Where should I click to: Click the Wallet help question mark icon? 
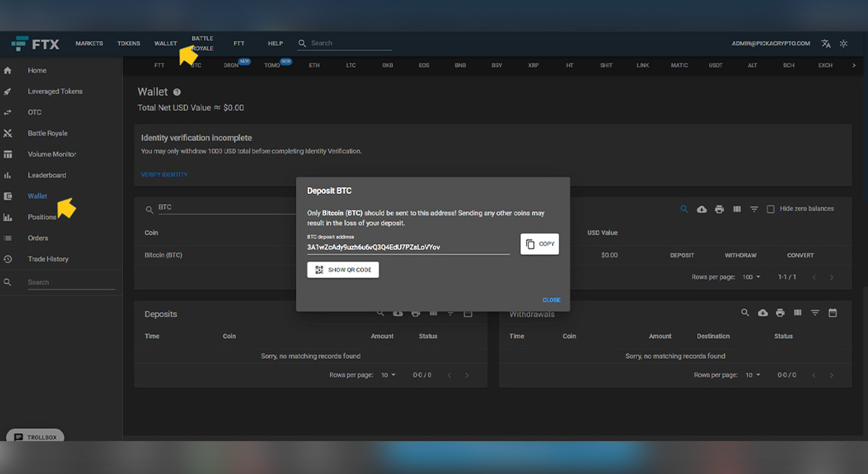pos(177,92)
